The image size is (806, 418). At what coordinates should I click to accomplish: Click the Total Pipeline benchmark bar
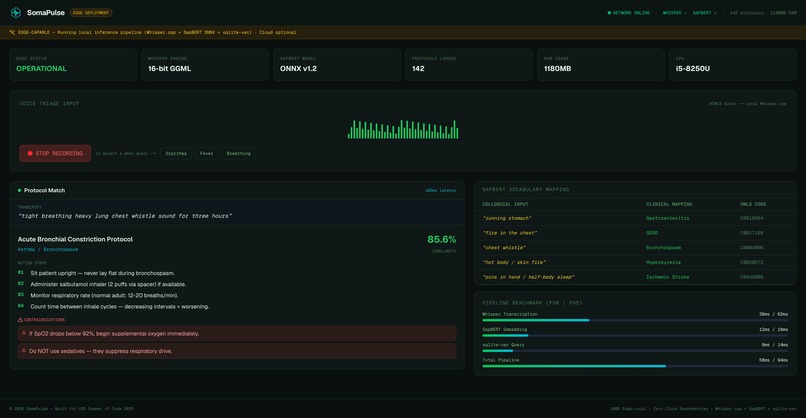pyautogui.click(x=635, y=366)
